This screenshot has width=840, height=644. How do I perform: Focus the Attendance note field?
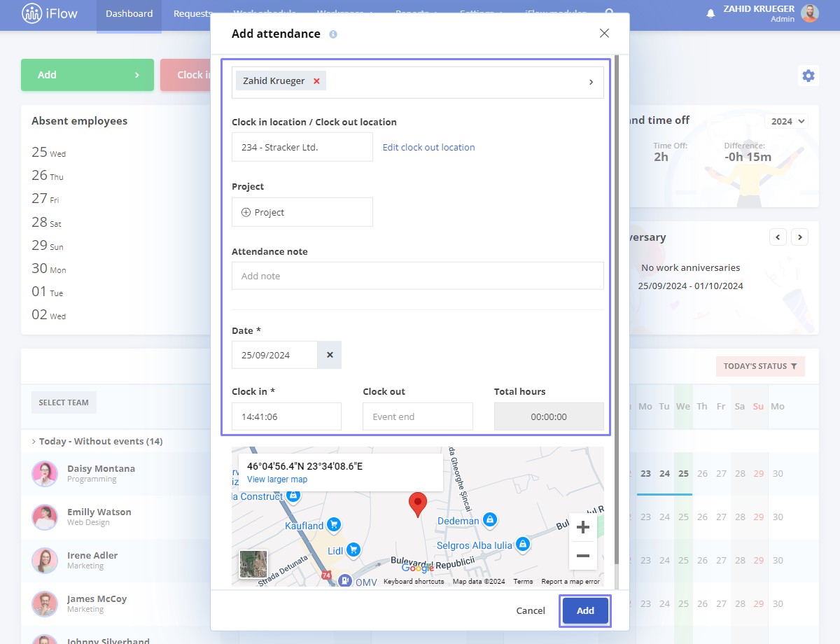[x=418, y=276]
